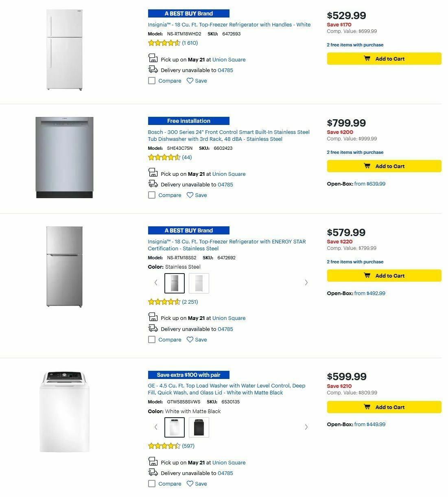Click the delivery truck icon under the Insignia white refrigerator
Image resolution: width=448 pixels, height=497 pixels.
click(x=153, y=69)
